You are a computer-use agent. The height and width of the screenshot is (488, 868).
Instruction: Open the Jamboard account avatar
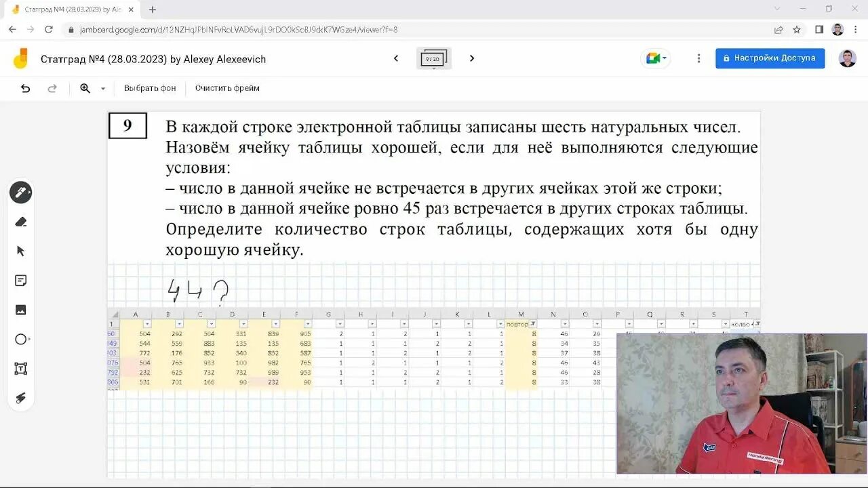pyautogui.click(x=848, y=58)
